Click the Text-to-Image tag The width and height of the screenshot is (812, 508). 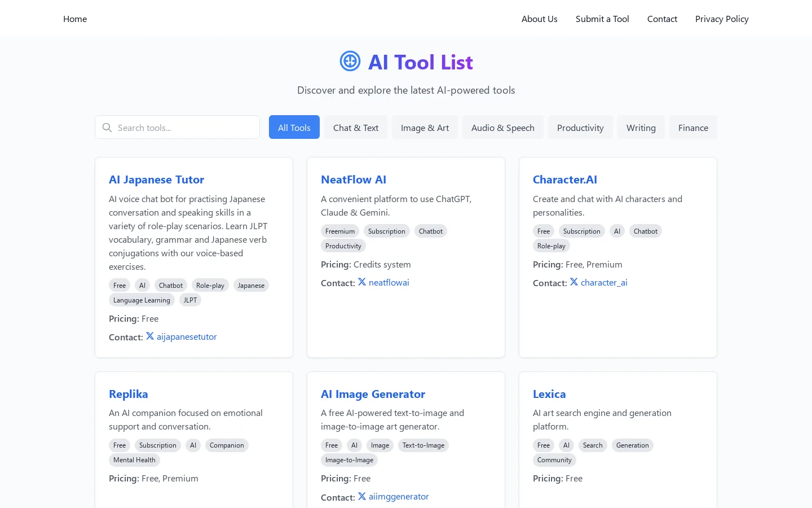[x=423, y=445]
